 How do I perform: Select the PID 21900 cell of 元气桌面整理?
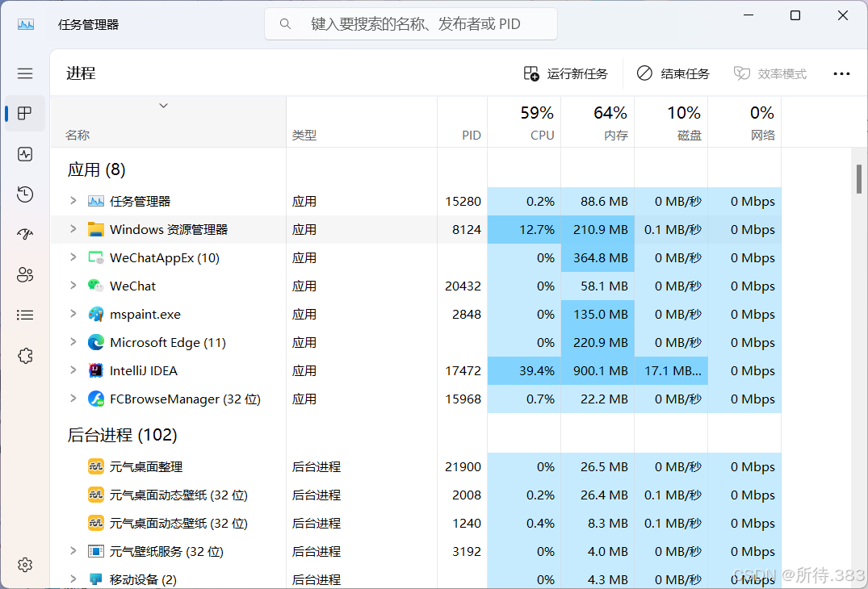[463, 467]
